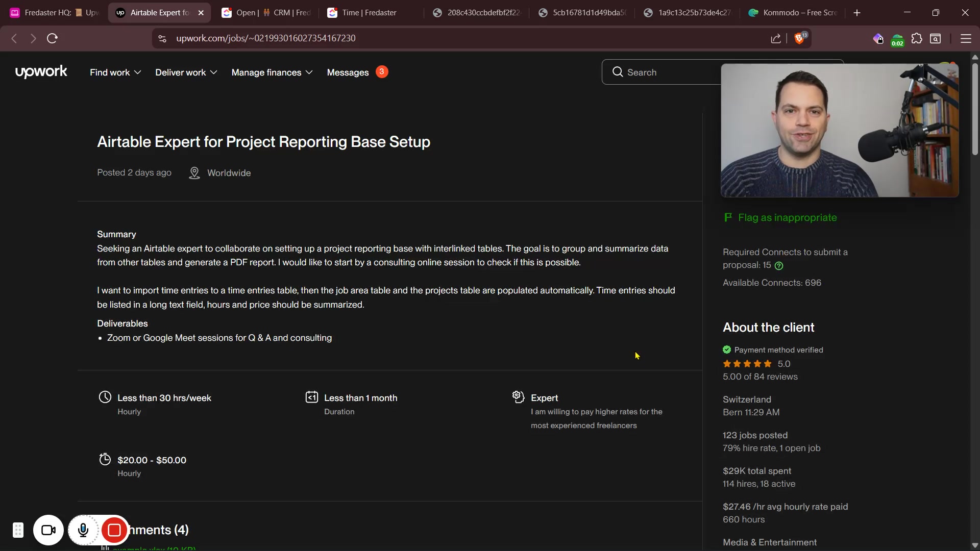This screenshot has width=980, height=551.
Task: Reload the current page
Action: point(52,38)
